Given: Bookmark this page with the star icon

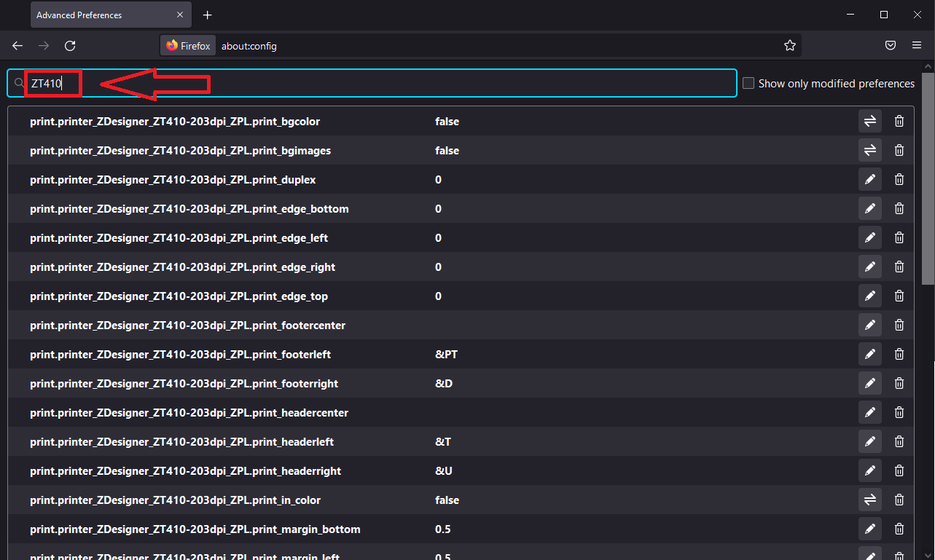Looking at the screenshot, I should (x=790, y=45).
